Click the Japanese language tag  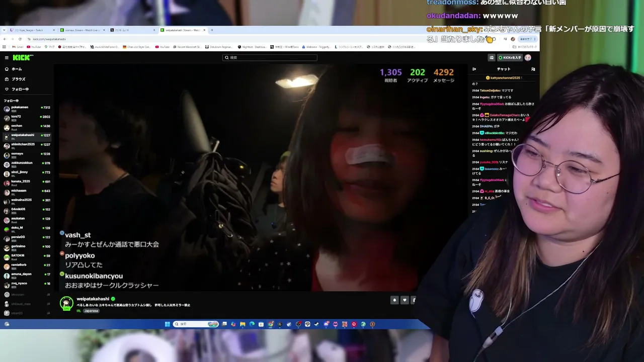coord(91,311)
